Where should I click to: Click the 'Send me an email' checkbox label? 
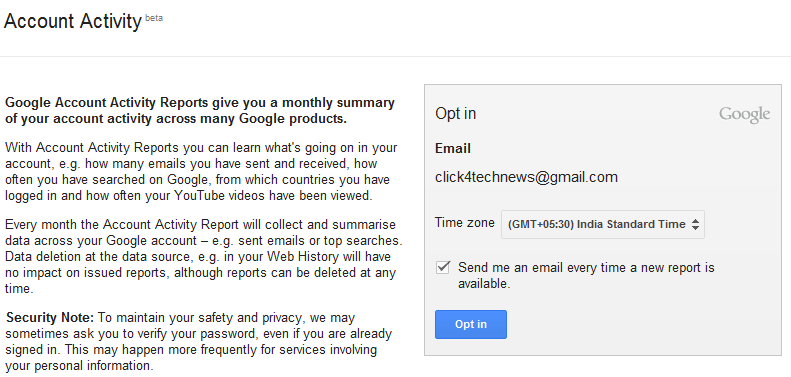pyautogui.click(x=586, y=275)
